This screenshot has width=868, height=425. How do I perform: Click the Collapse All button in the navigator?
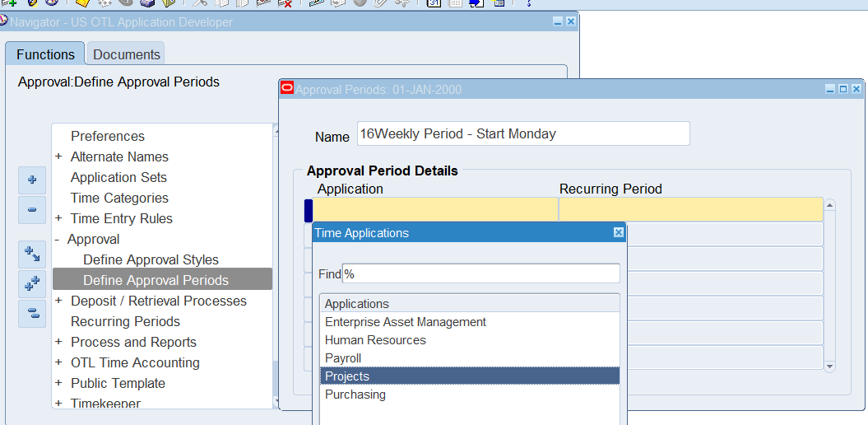32,313
